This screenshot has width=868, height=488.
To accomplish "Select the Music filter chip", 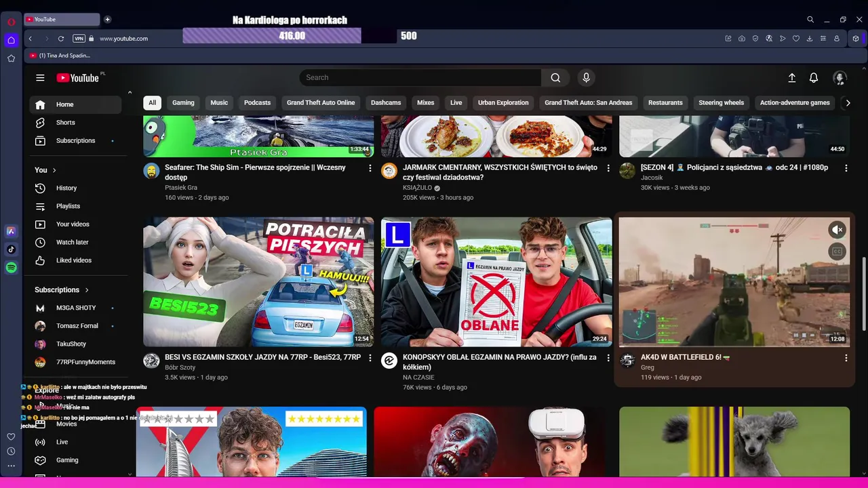I will (x=219, y=103).
